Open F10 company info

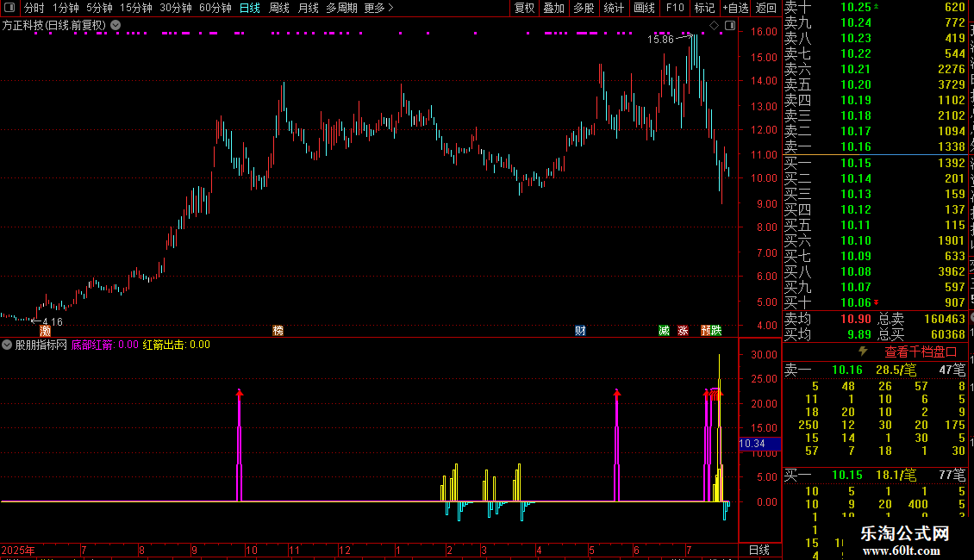675,8
